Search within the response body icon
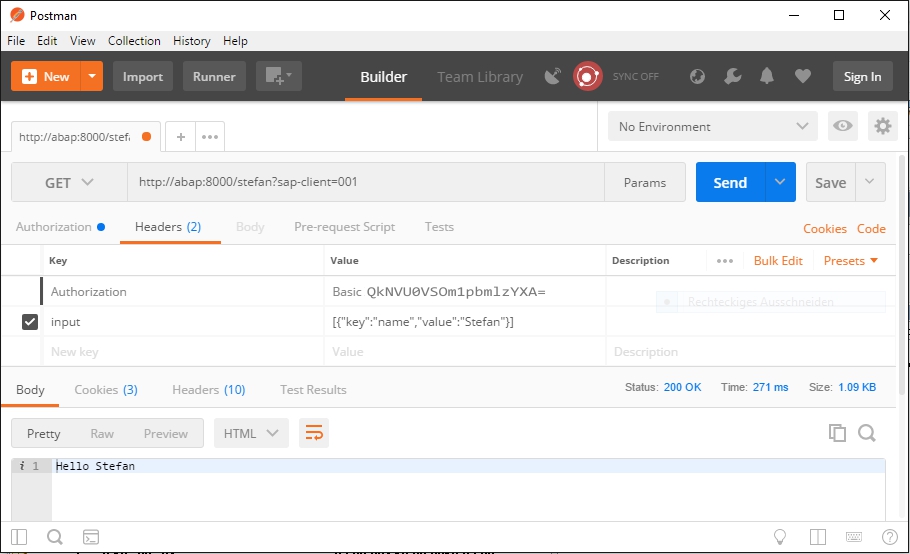Image resolution: width=910 pixels, height=554 pixels. tap(866, 433)
